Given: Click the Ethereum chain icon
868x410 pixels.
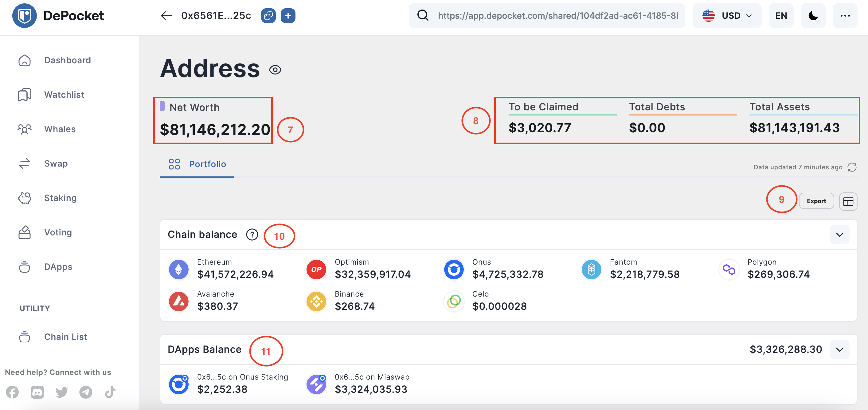Looking at the screenshot, I should tap(178, 269).
